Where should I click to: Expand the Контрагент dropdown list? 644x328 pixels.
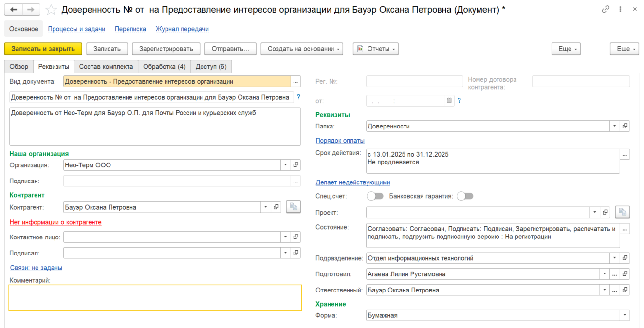click(266, 207)
